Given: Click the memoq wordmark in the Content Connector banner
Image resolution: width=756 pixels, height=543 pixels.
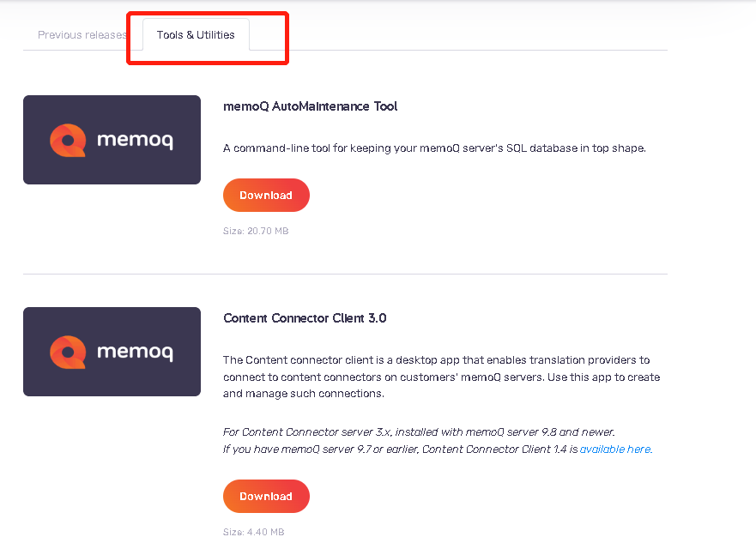Looking at the screenshot, I should (135, 353).
